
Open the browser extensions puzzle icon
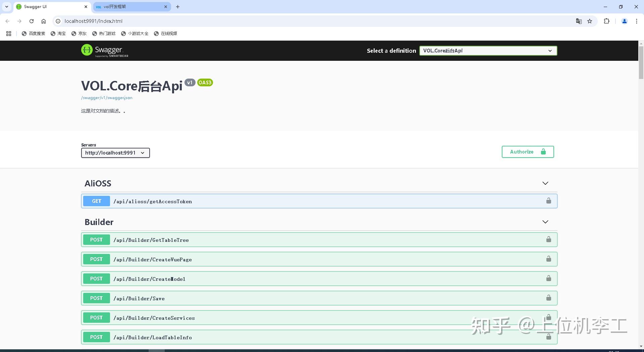coord(607,21)
